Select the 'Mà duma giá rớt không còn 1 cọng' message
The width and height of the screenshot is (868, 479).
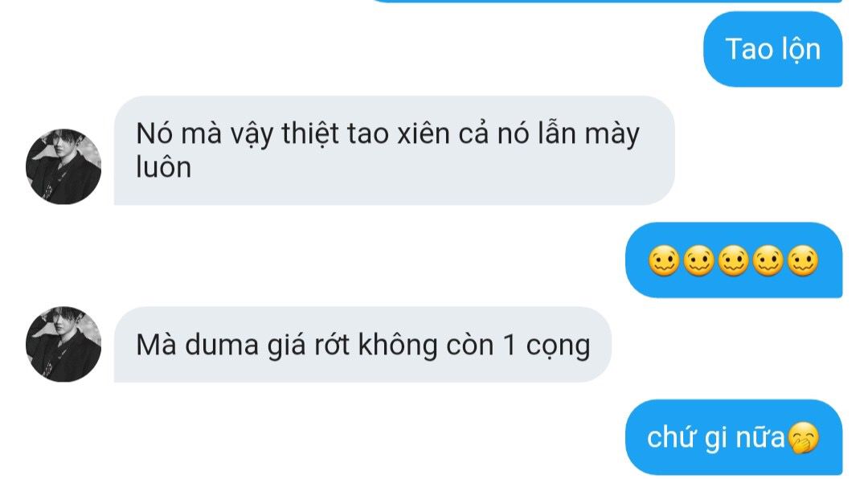tap(362, 344)
